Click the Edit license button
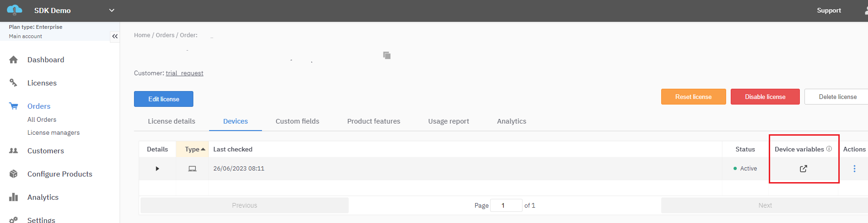 pyautogui.click(x=164, y=99)
